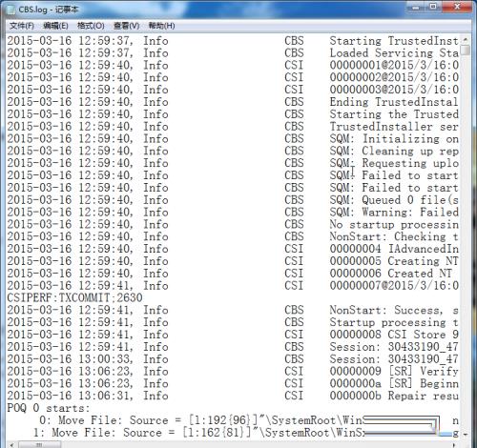Open the 文件(F) menu
477x448 pixels.
pos(22,26)
